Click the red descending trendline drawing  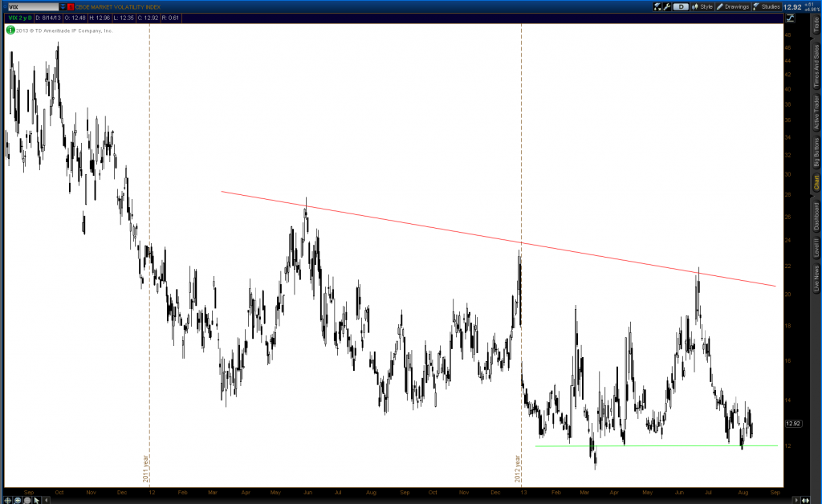pyautogui.click(x=498, y=238)
